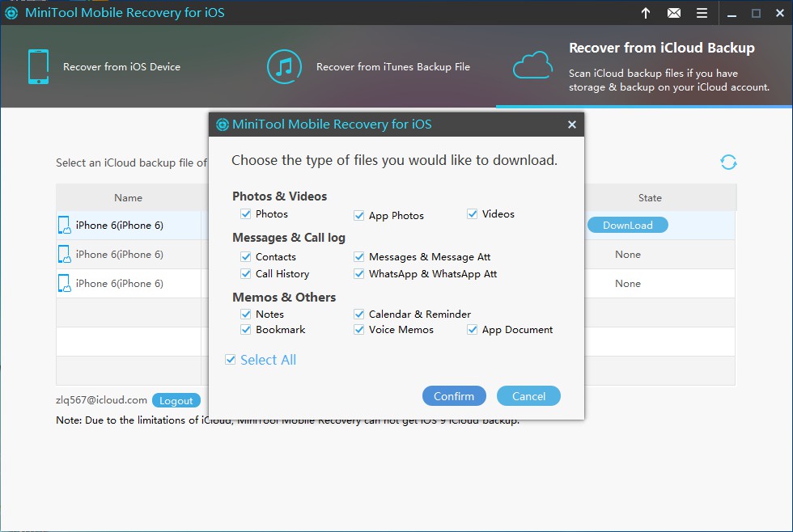Click device icon of first iPhone 6 row
Screen dimensions: 793x532
(x=64, y=226)
